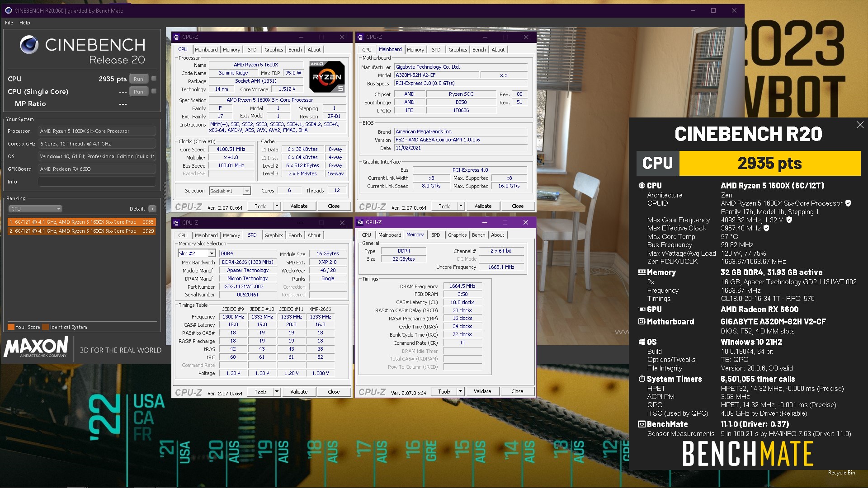
Task: Open the File menu in Cinebench
Action: 9,23
